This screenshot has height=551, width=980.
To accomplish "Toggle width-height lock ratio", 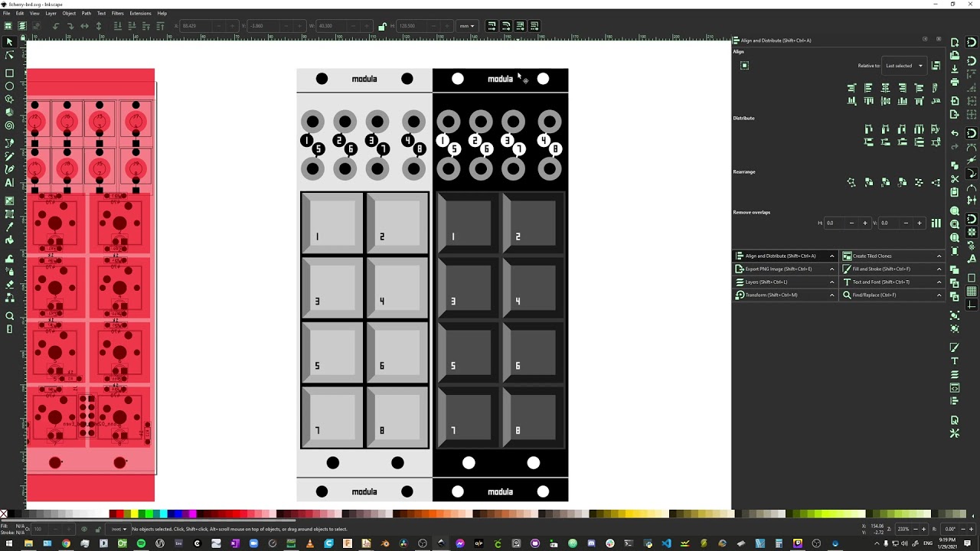I will 381,26.
